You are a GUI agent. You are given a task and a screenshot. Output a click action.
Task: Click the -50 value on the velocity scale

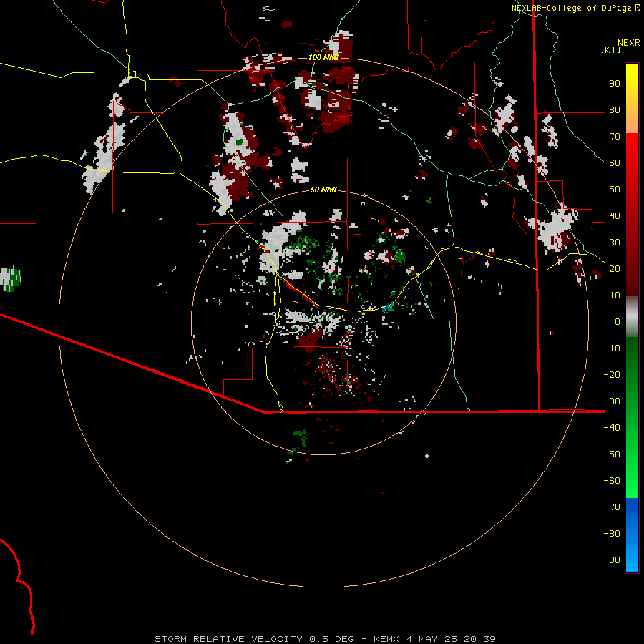pyautogui.click(x=612, y=454)
